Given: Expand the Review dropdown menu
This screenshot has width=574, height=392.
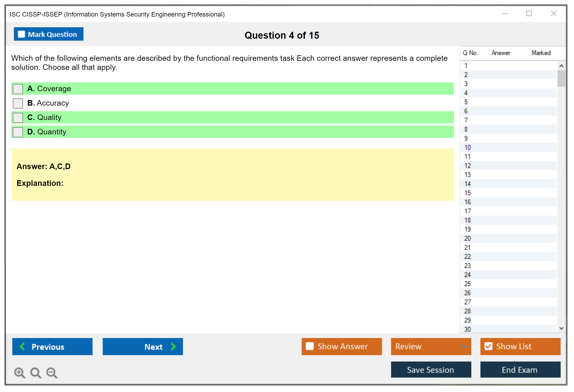Looking at the screenshot, I should [463, 346].
